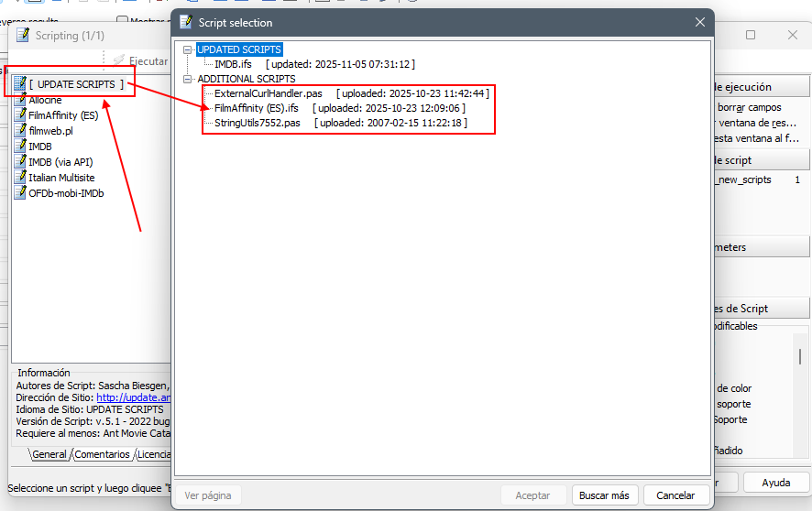The image size is (812, 511).
Task: Select IMDB (via API) in the script list
Action: click(60, 162)
